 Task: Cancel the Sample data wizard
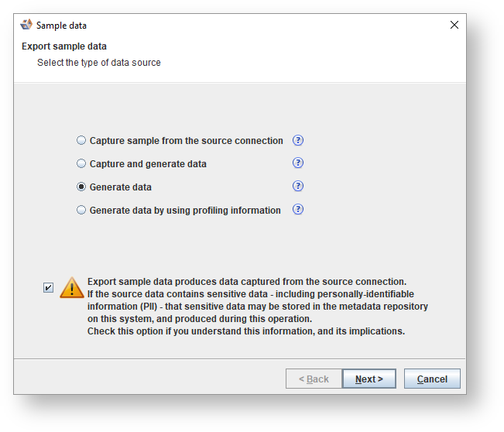coord(432,379)
